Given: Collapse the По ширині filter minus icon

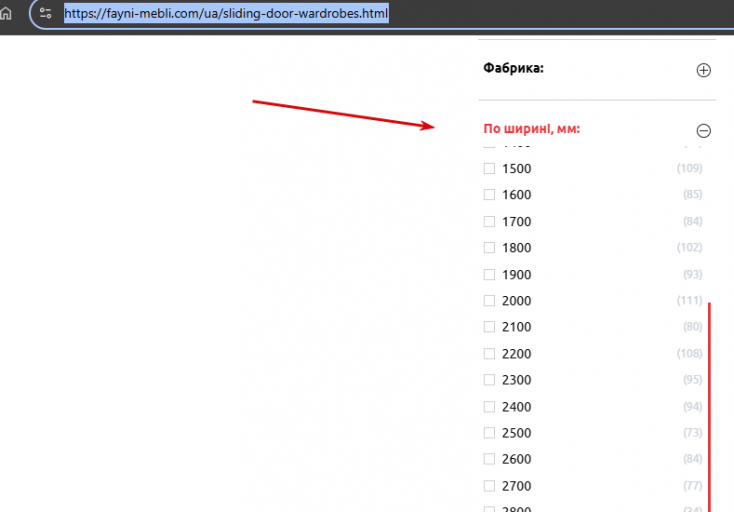Looking at the screenshot, I should click(704, 131).
